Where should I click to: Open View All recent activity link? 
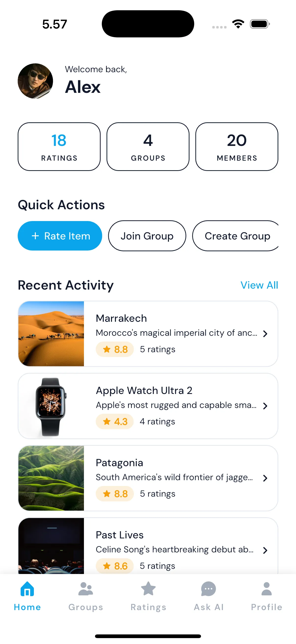pos(259,285)
